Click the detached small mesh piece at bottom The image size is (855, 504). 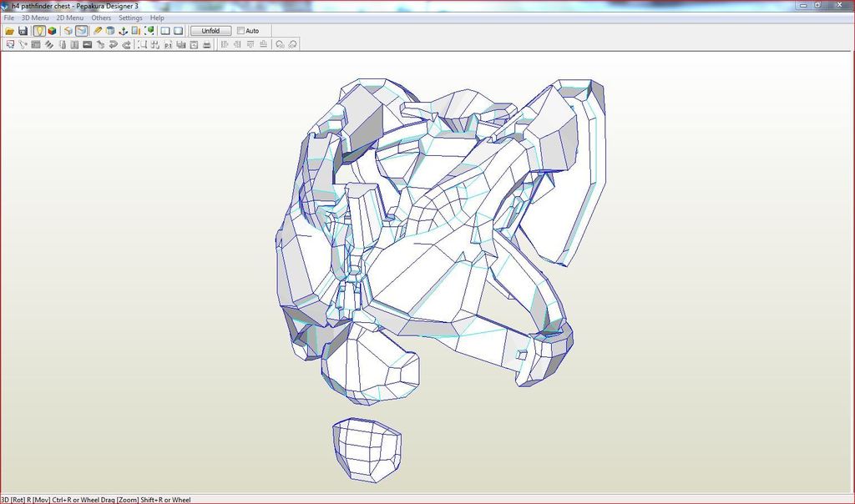pyautogui.click(x=367, y=449)
